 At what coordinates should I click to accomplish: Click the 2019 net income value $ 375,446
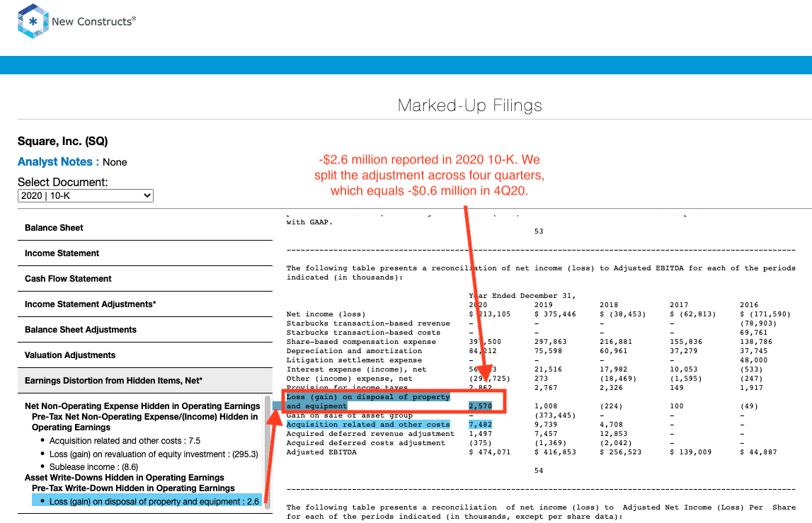(555, 314)
